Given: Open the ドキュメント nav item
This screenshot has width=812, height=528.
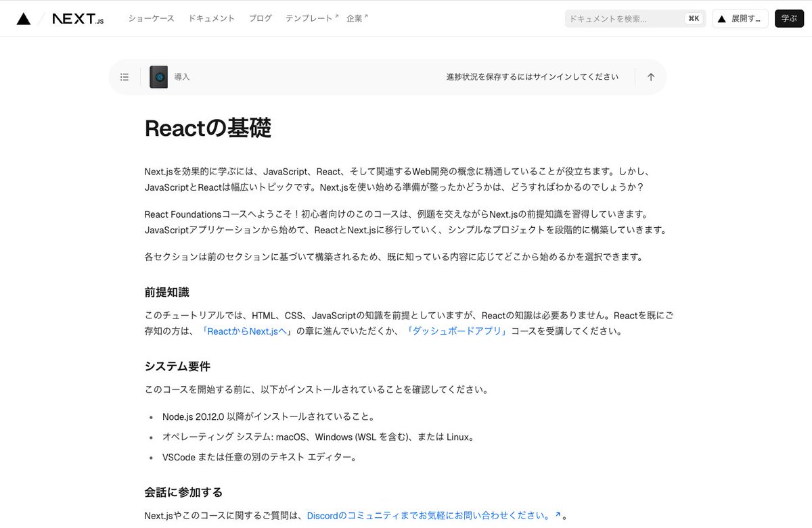Looking at the screenshot, I should pos(212,19).
